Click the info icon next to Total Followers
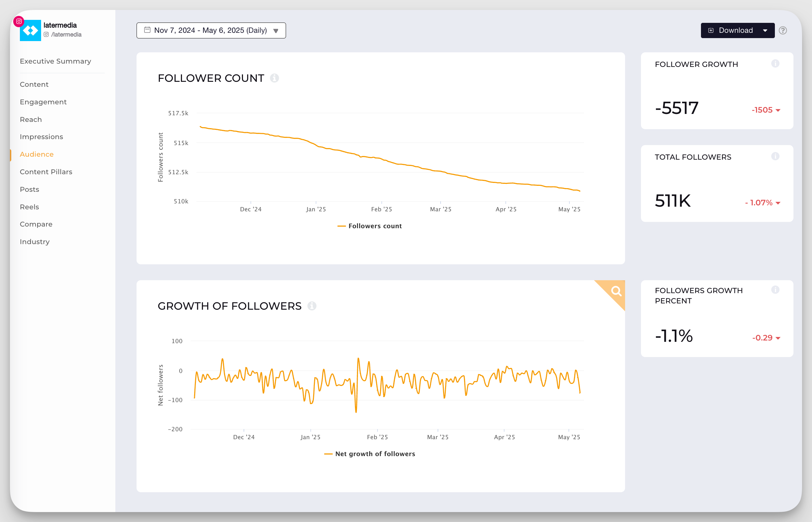The image size is (812, 522). tap(776, 156)
